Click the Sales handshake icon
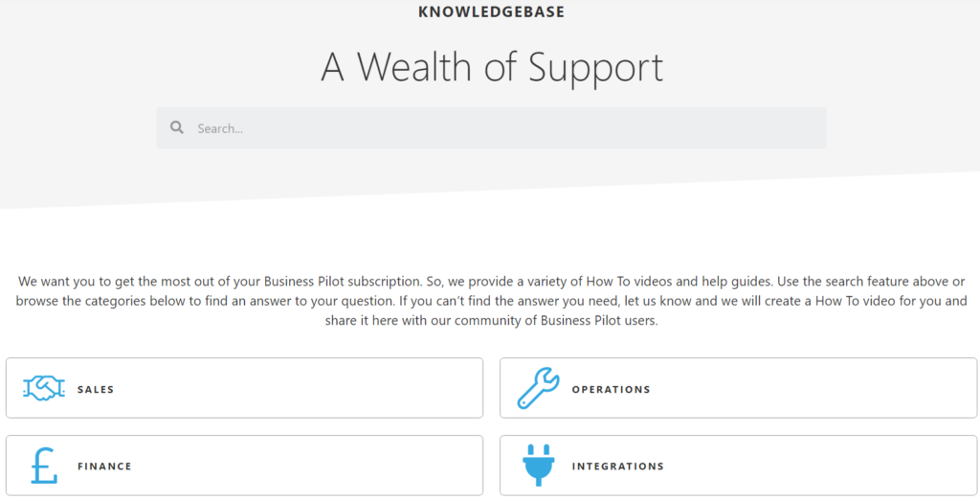Viewport: 980px width, 500px height. coord(44,389)
